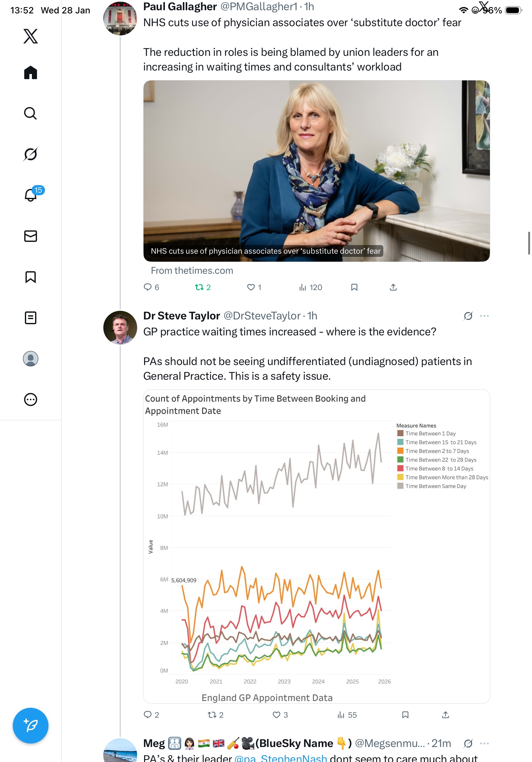
Task: Open Lists icon in sidebar
Action: tap(31, 317)
